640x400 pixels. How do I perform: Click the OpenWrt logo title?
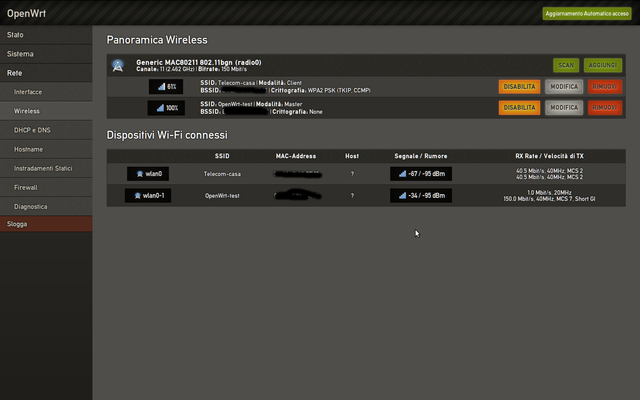(26, 13)
